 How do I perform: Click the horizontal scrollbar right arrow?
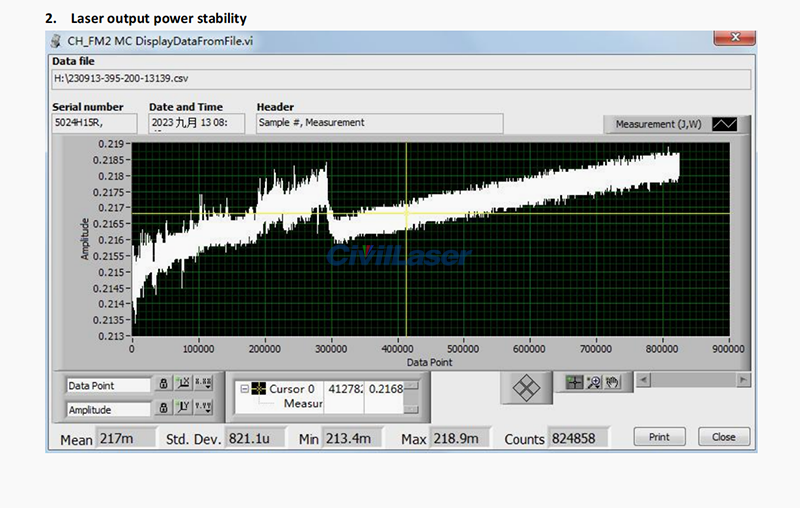[742, 380]
